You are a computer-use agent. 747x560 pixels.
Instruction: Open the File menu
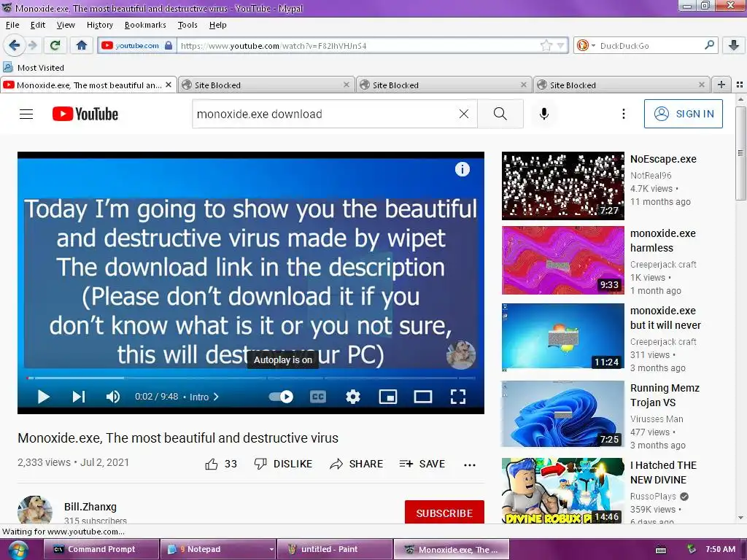[x=12, y=25]
